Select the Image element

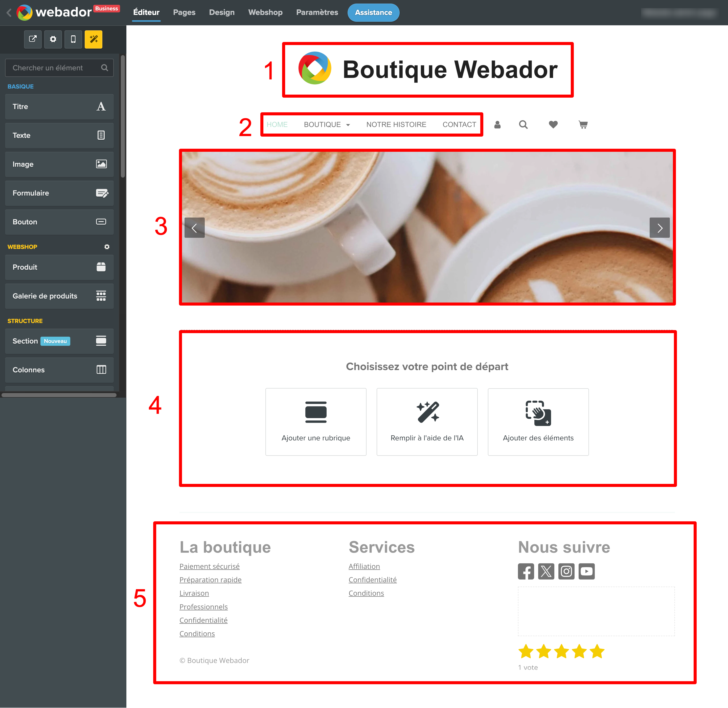click(59, 164)
